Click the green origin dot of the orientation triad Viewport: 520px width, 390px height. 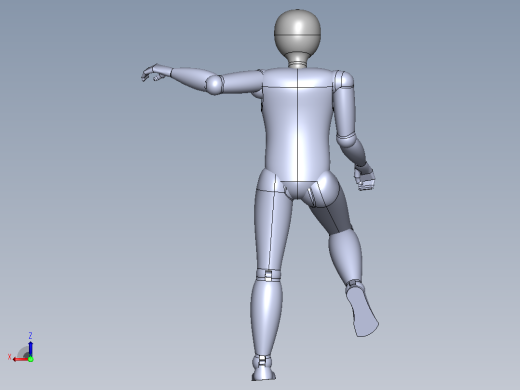pos(31,359)
